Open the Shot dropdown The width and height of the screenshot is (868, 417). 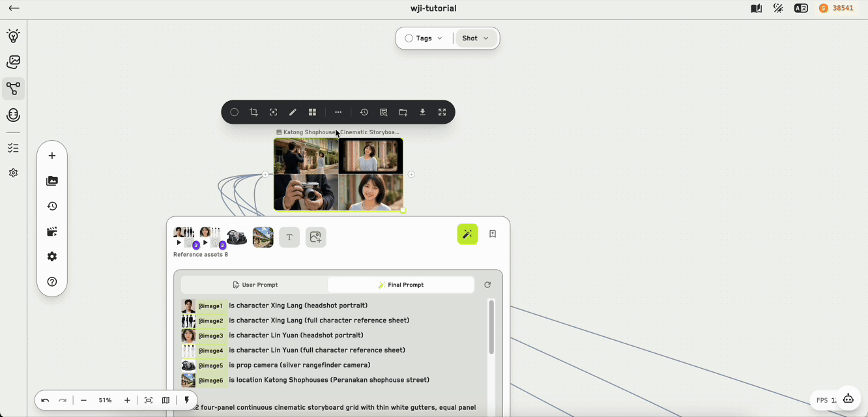tap(476, 38)
